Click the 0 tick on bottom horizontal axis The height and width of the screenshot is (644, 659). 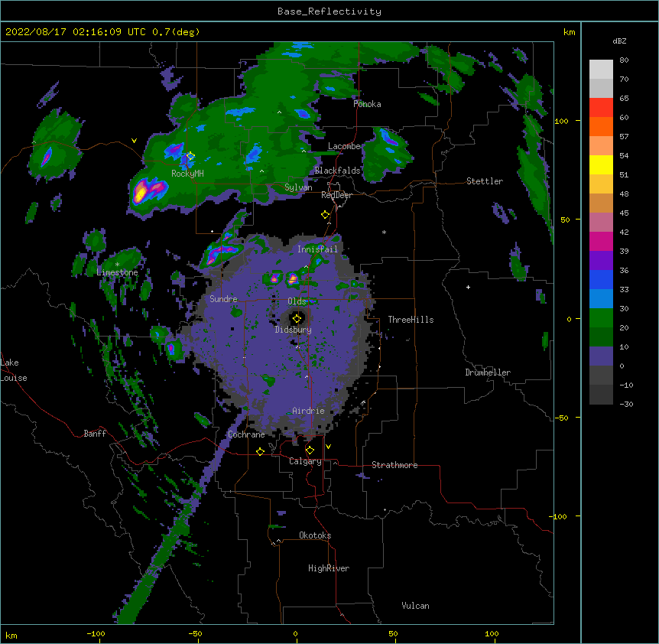pyautogui.click(x=295, y=633)
